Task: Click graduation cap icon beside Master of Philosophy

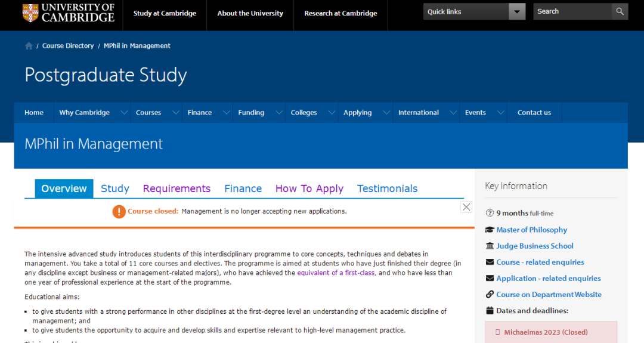Action: point(490,230)
